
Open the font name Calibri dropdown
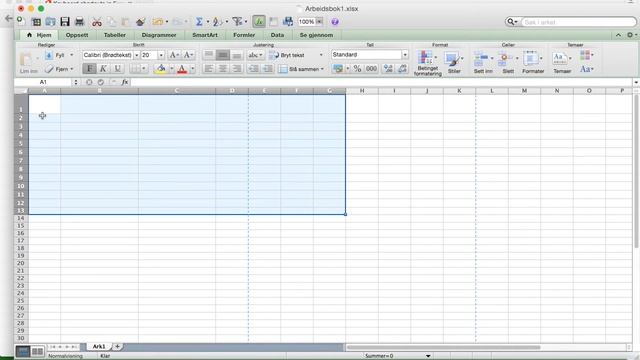click(x=137, y=55)
